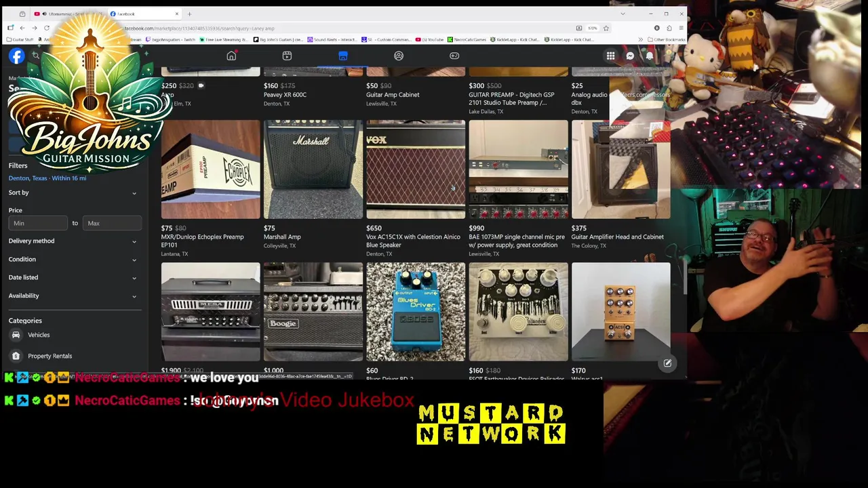Click the Max price input field
Screen dimensions: 868x488
112,223
